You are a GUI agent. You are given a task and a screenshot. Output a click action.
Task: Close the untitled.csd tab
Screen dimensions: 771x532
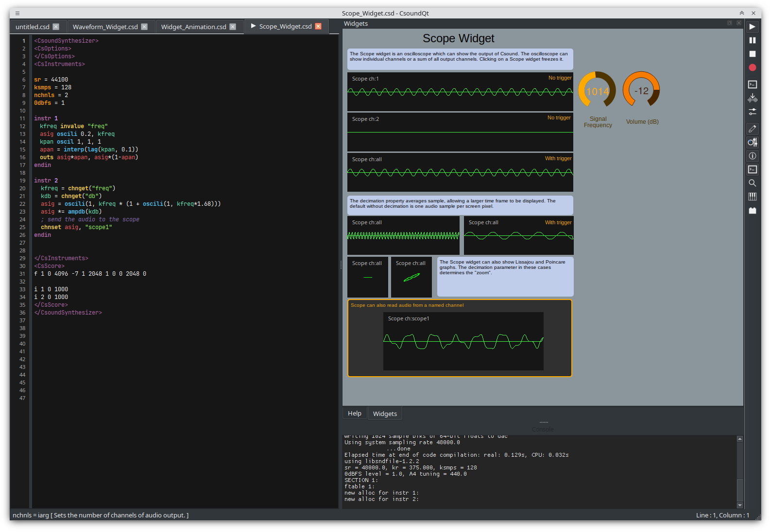pyautogui.click(x=56, y=27)
